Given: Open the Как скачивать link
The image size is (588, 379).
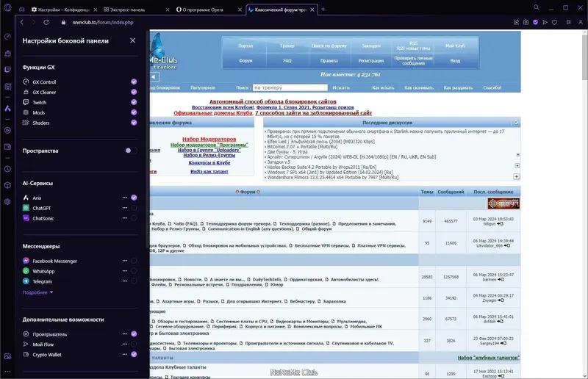Looking at the screenshot, I should 419,87.
